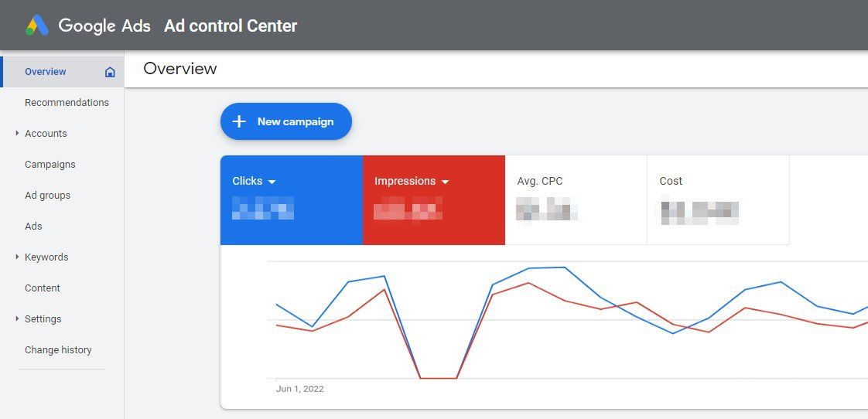Click the home icon beside Overview
868x419 pixels.
(x=110, y=72)
